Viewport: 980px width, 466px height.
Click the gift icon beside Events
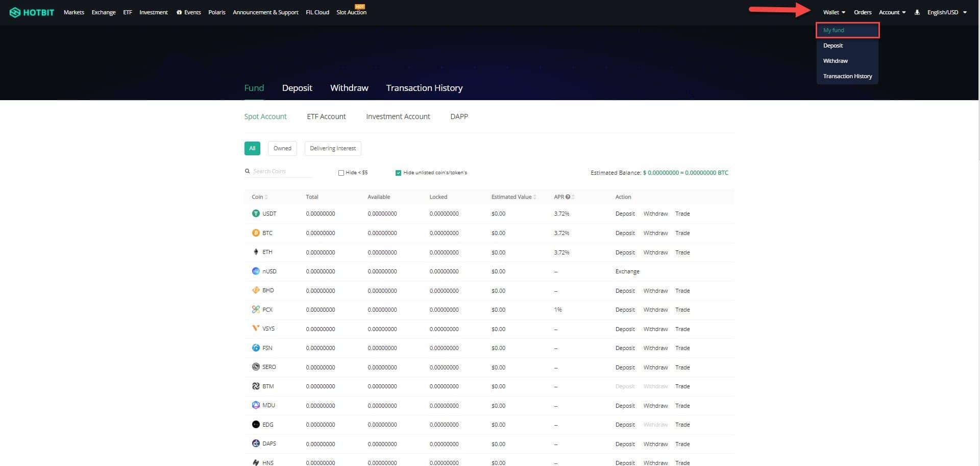(179, 12)
